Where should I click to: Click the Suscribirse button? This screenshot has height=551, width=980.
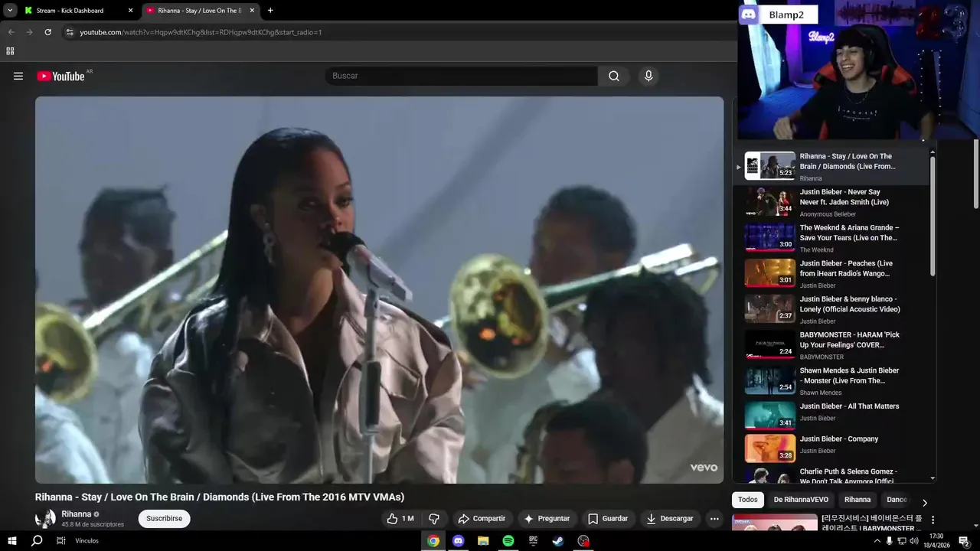[x=164, y=518]
